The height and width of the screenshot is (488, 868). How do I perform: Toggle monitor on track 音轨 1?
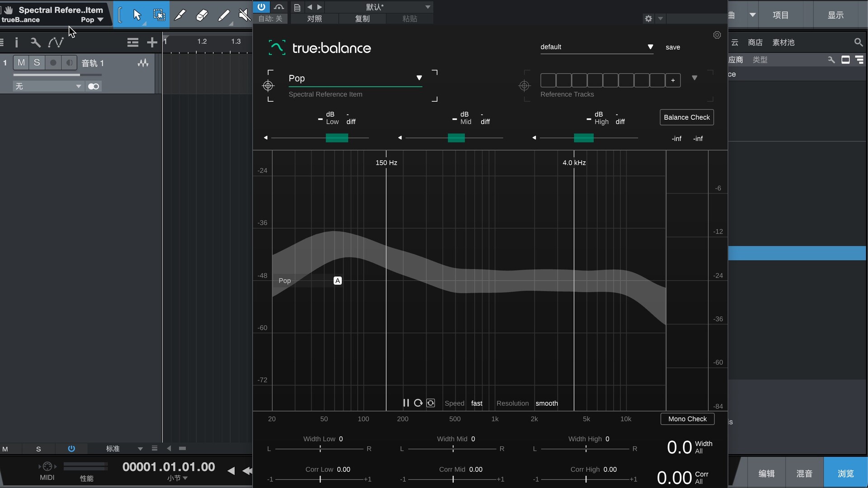(69, 63)
